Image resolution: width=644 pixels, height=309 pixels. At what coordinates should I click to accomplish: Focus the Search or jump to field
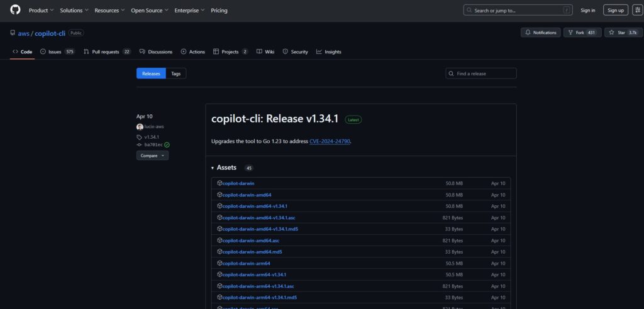518,10
